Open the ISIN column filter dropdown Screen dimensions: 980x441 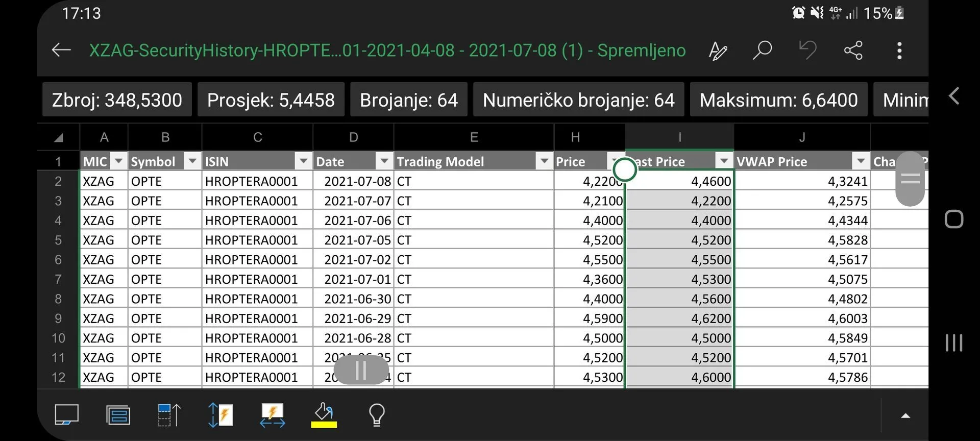click(x=304, y=161)
